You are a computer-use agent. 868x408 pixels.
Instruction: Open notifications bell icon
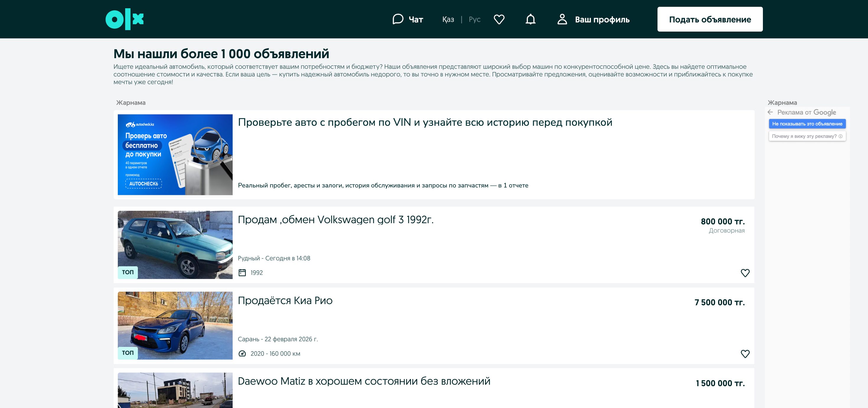tap(530, 19)
